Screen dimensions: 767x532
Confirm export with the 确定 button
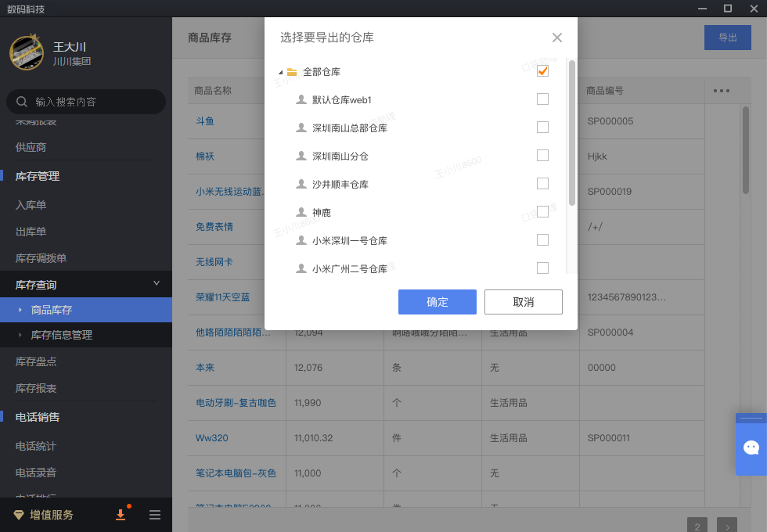(x=437, y=302)
